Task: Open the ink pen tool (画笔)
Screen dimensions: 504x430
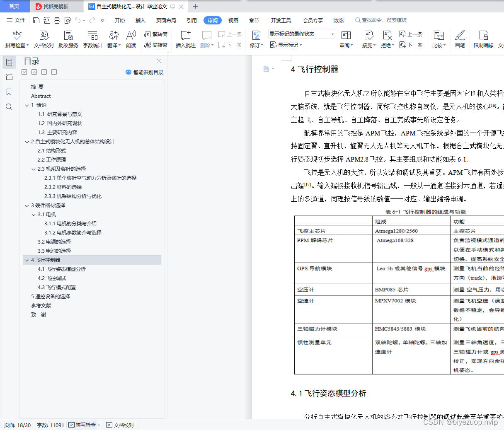Action: click(460, 39)
